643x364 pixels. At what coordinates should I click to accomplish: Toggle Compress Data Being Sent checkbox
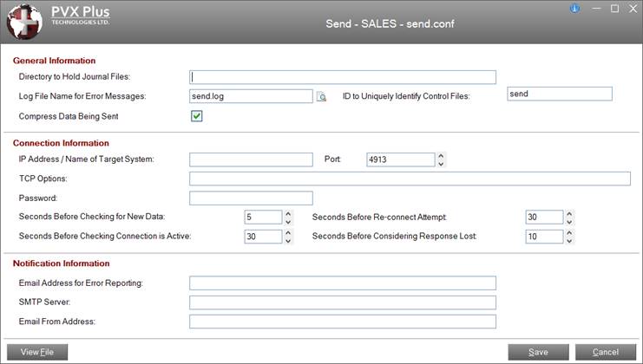(197, 116)
